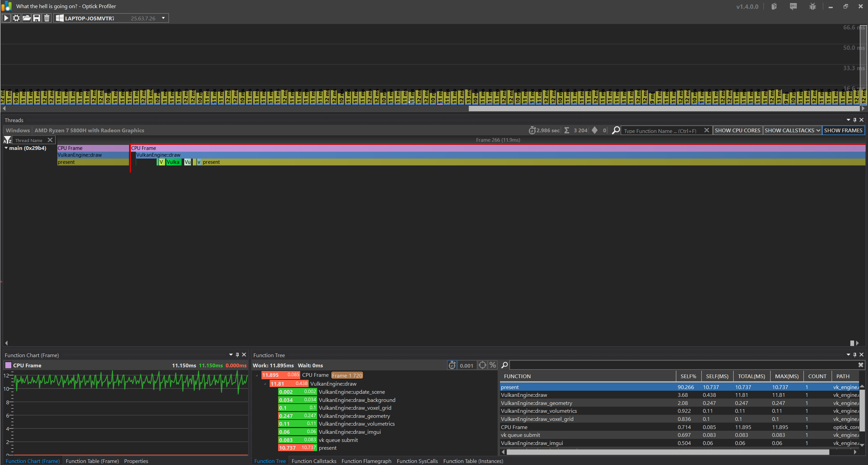This screenshot has height=465, width=868.
Task: Sort the table by SELF% column
Action: [688, 376]
